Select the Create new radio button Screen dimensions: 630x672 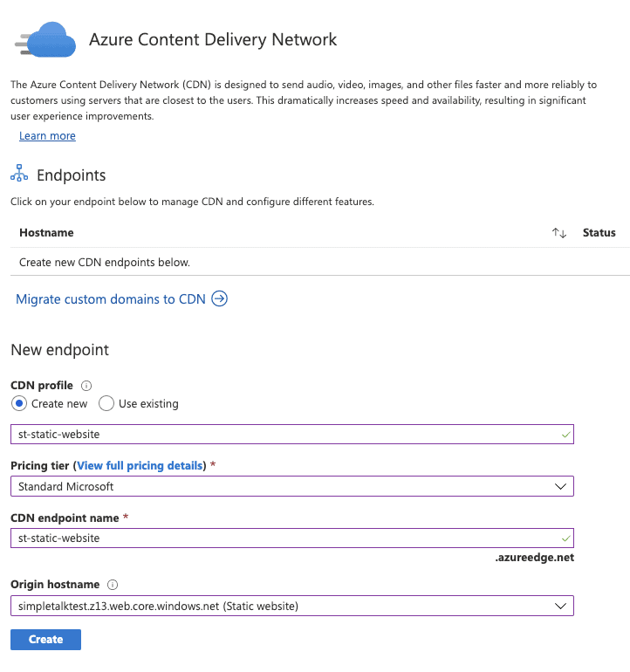coord(19,404)
